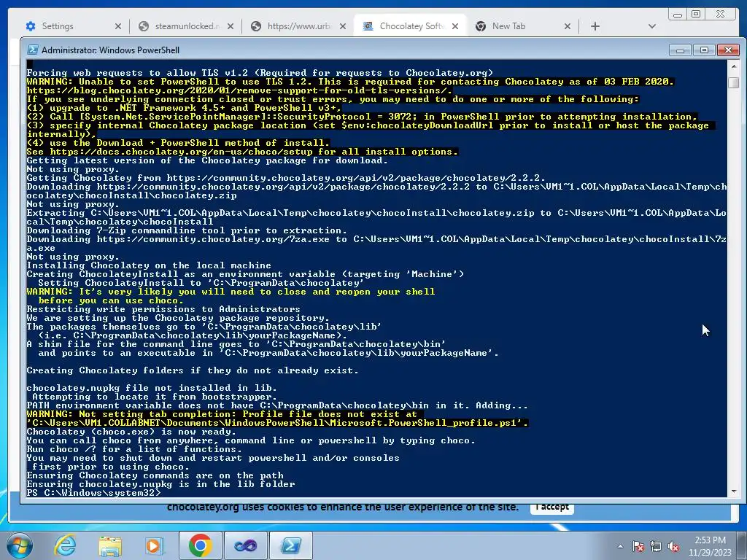Switch to the steamunlocked browser tab
This screenshot has height=560, width=747.
pos(187,26)
